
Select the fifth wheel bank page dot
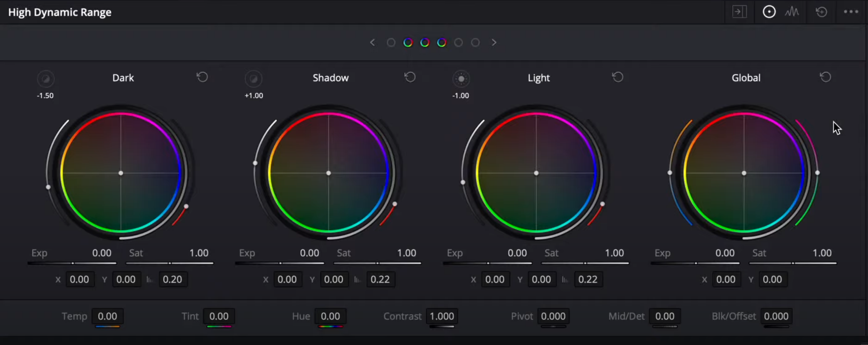click(458, 42)
